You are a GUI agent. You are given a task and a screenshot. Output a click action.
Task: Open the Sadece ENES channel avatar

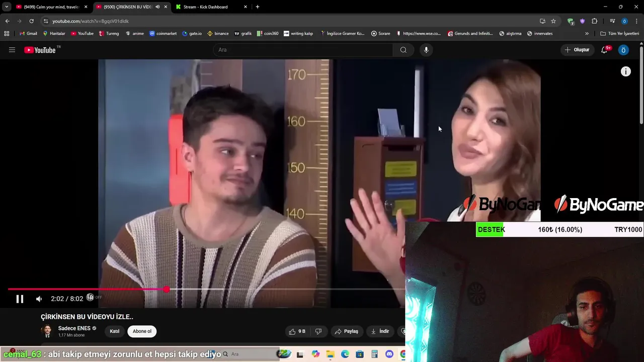tap(47, 331)
